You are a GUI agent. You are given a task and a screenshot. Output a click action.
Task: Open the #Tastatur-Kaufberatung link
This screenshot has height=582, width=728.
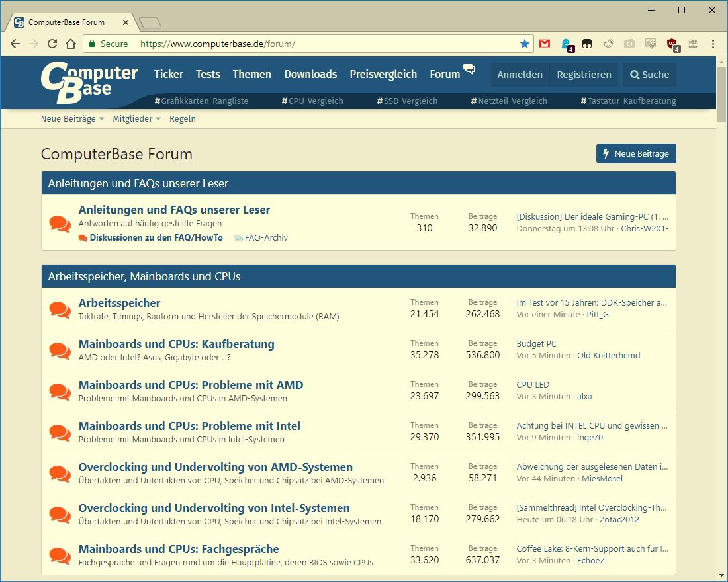point(628,101)
